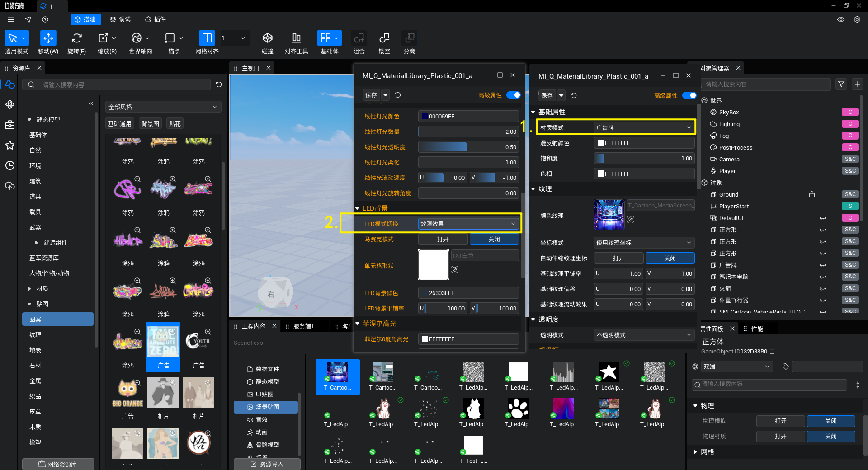Open settings hexagon icon at top right
The image size is (868, 470).
(x=857, y=19)
